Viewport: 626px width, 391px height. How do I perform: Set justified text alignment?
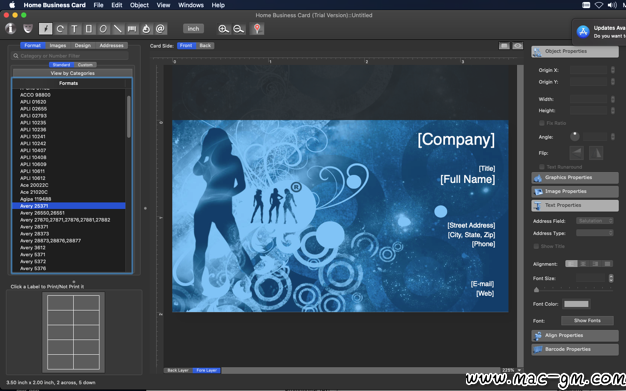pos(607,264)
